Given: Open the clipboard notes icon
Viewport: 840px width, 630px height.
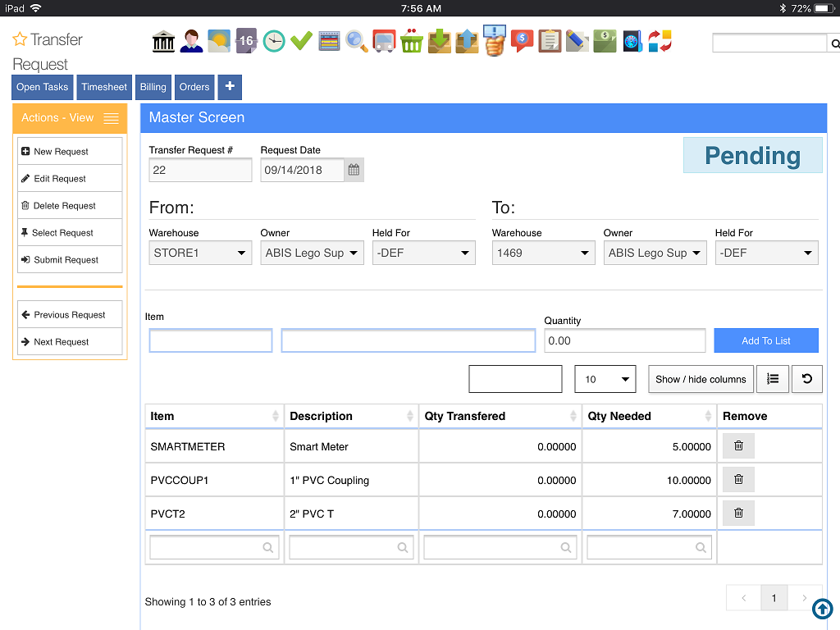Looking at the screenshot, I should pyautogui.click(x=550, y=40).
